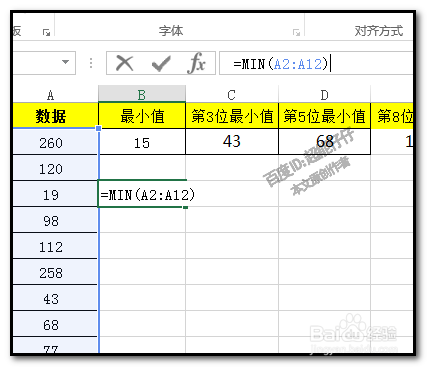Viewport: 427px width, 367px height.
Task: Click the cancel X icon in formula bar
Action: [x=125, y=63]
